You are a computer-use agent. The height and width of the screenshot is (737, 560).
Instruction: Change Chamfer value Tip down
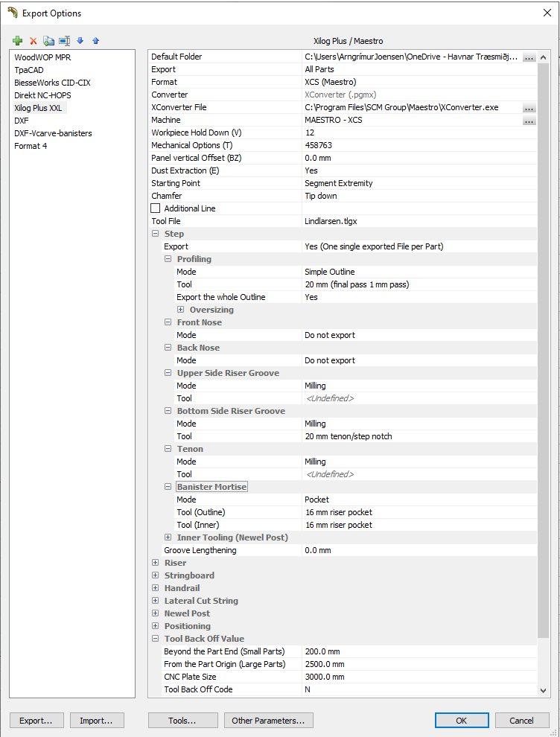click(x=419, y=197)
